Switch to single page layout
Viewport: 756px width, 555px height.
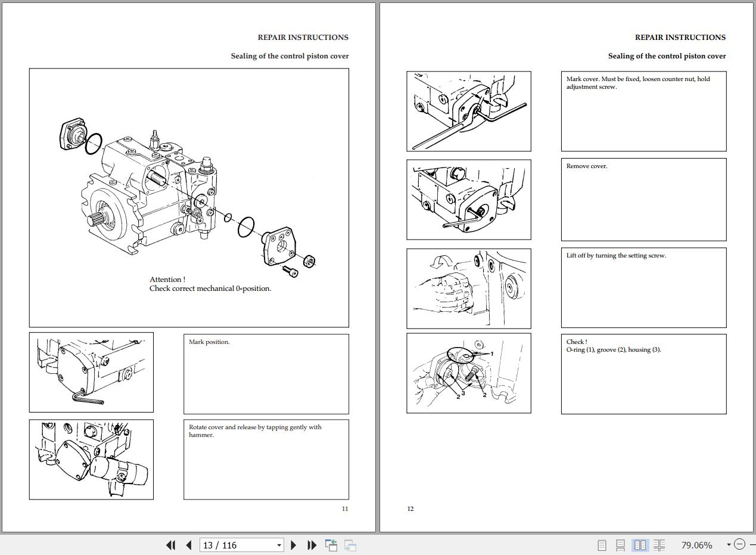[x=602, y=545]
